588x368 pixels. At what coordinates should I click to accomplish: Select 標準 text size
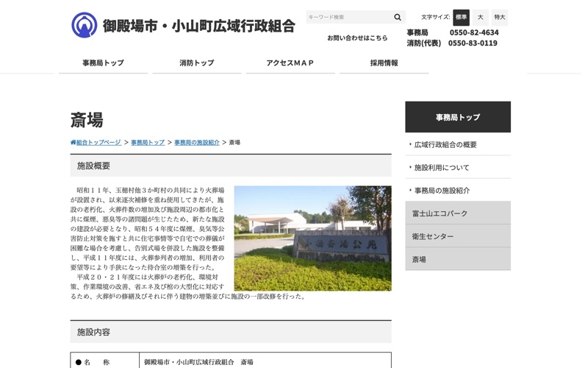tap(461, 17)
